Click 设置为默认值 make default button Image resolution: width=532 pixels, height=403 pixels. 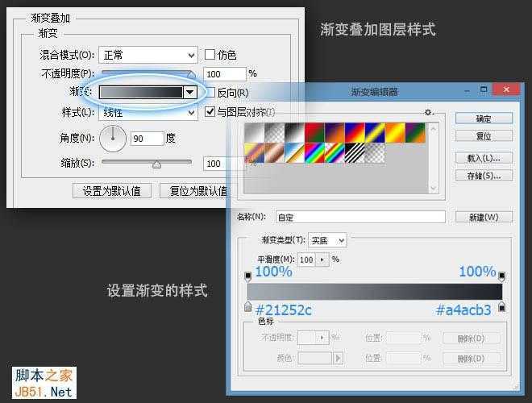[112, 191]
